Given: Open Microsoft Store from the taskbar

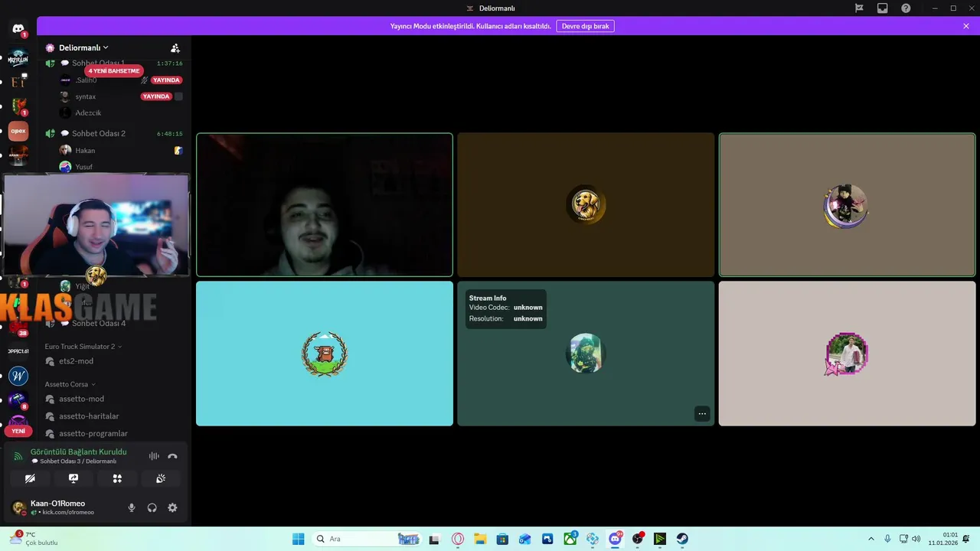Looking at the screenshot, I should coord(502,539).
